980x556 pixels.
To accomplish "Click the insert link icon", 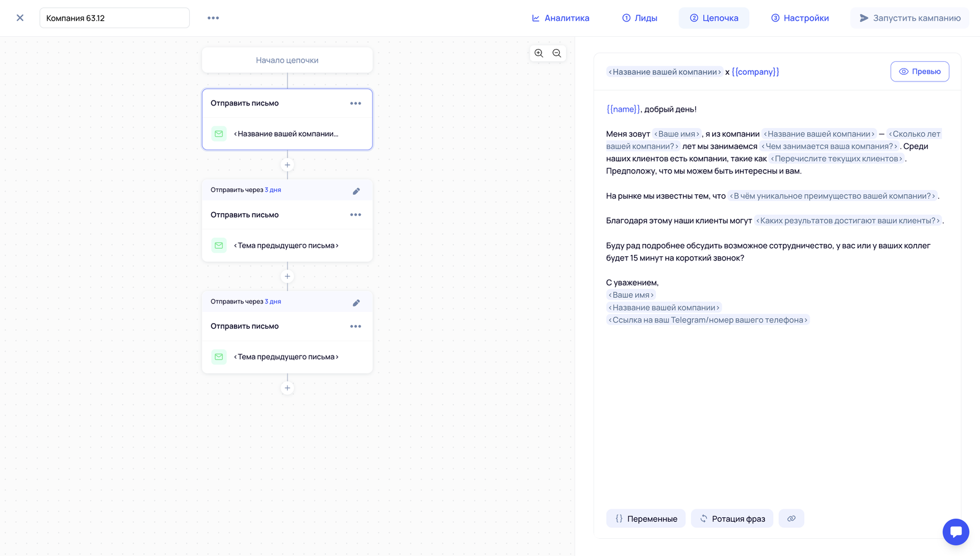I will click(x=791, y=519).
